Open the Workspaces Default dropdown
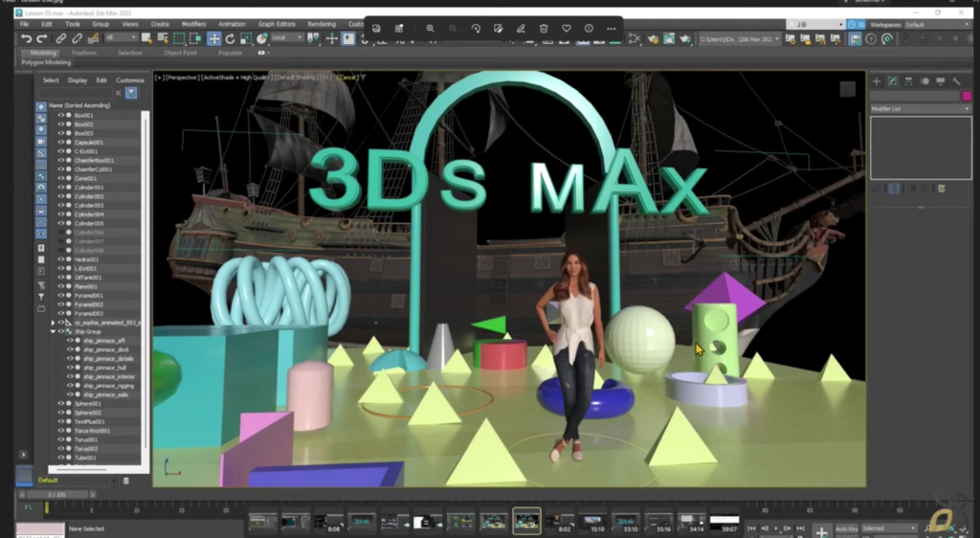Viewport: 980px width, 538px height. pos(938,24)
